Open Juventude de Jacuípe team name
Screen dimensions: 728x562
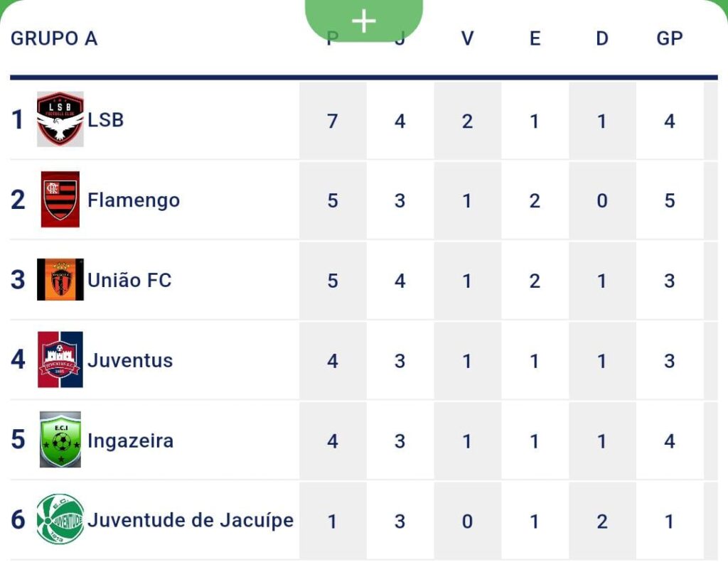(191, 520)
